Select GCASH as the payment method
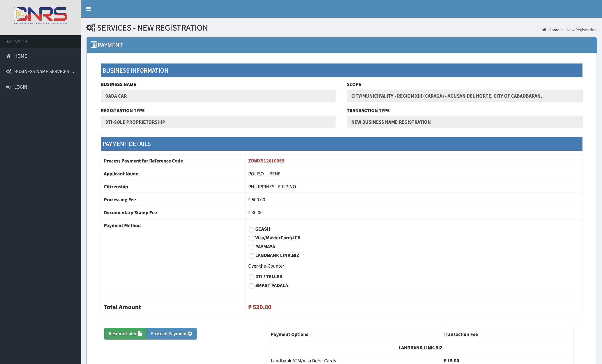 (x=251, y=230)
